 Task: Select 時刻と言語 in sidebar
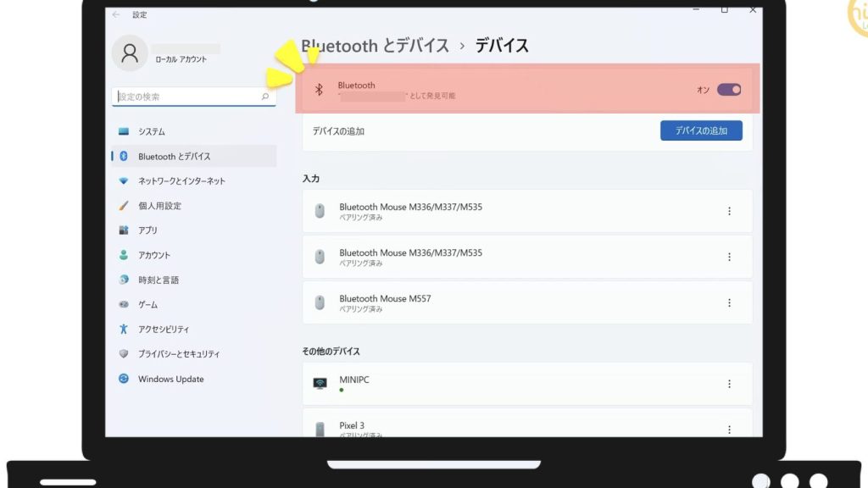tap(194, 280)
